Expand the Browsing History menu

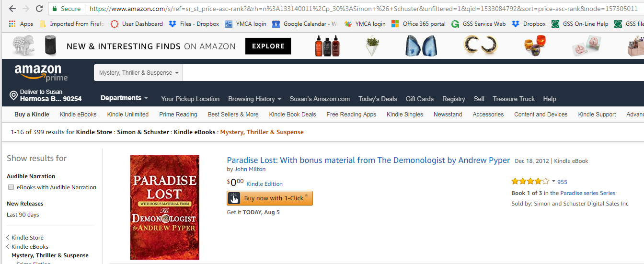tap(254, 99)
